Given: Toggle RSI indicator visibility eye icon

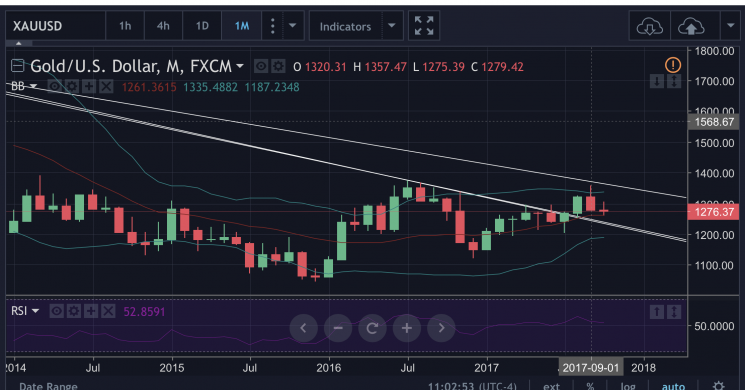Looking at the screenshot, I should [56, 311].
